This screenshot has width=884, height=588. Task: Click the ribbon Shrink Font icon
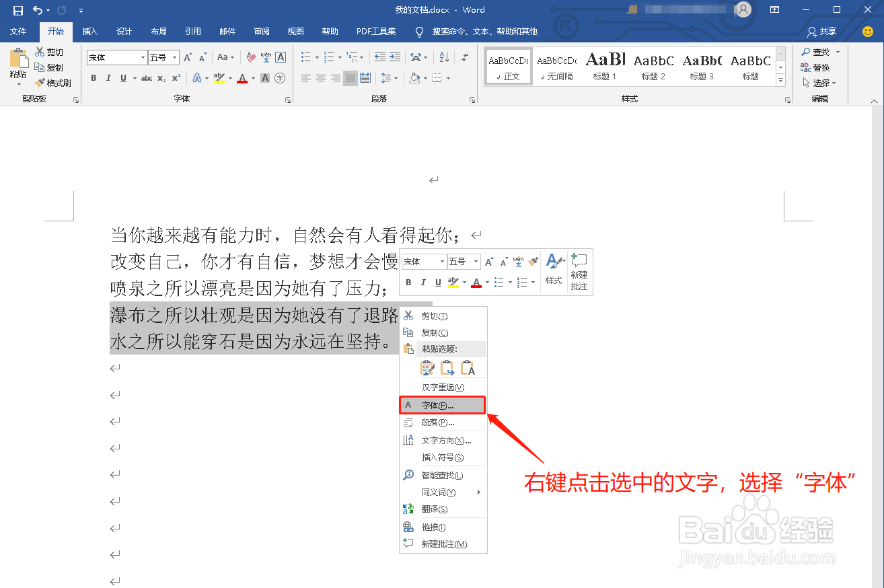[203, 58]
